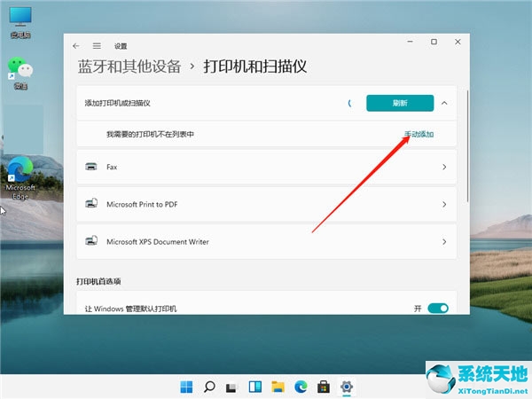
Task: Navigate to 蓝牙和其他设备 breadcrumb
Action: tap(129, 66)
